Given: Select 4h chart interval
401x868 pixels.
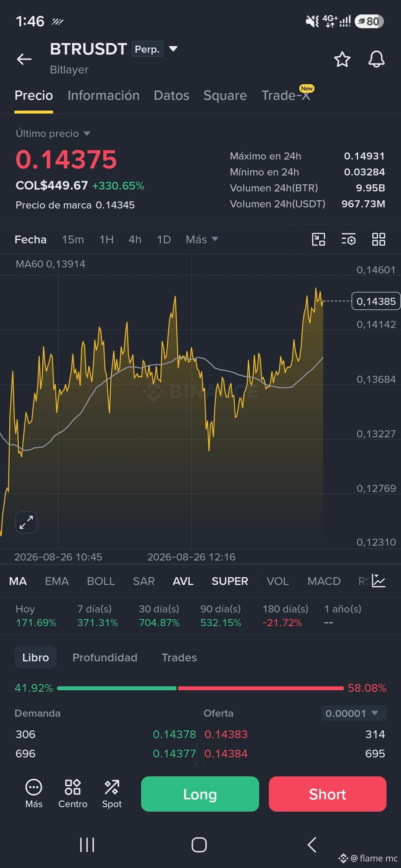Looking at the screenshot, I should coord(135,240).
